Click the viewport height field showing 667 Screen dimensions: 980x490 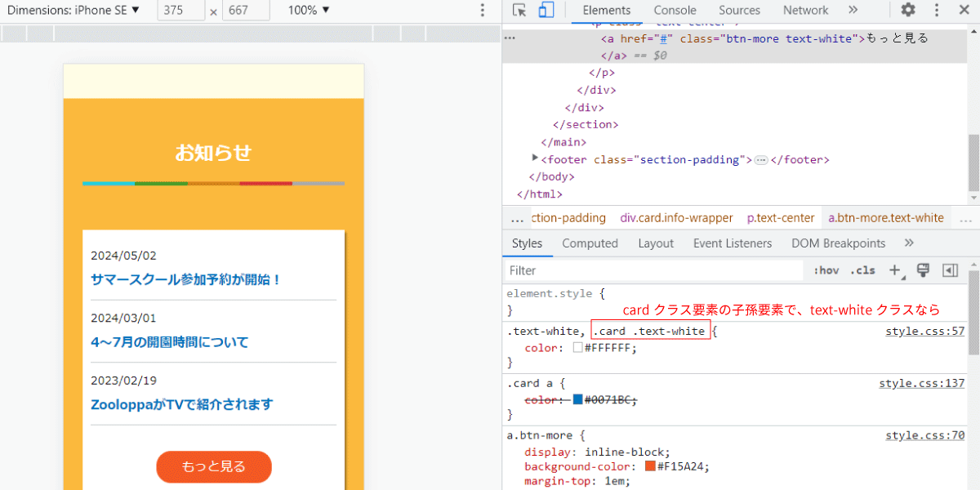(246, 11)
